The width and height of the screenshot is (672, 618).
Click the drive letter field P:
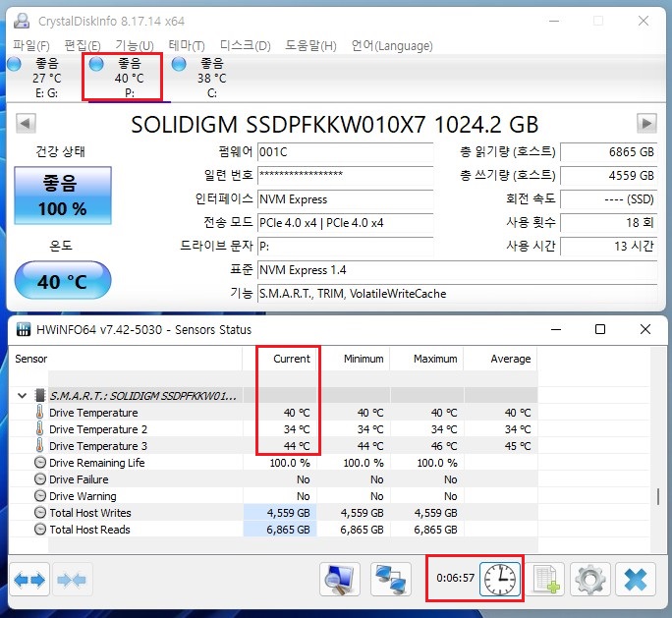tap(345, 247)
